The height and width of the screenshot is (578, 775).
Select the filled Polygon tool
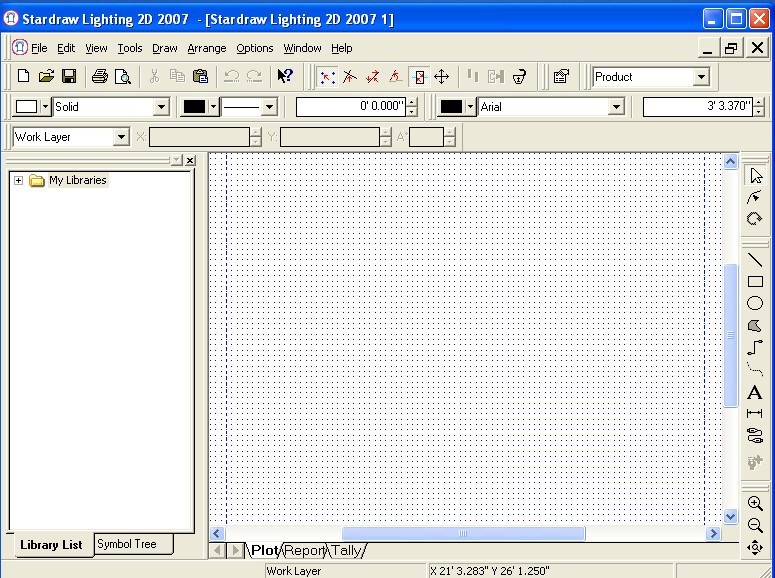pos(755,325)
